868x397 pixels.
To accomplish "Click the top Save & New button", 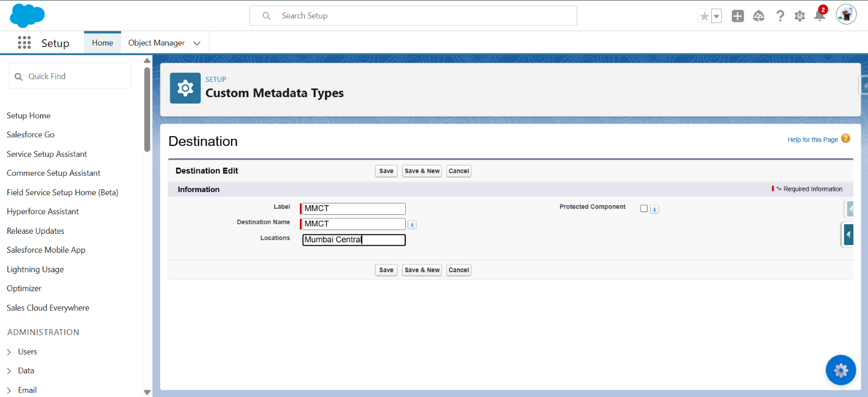I will [x=422, y=171].
